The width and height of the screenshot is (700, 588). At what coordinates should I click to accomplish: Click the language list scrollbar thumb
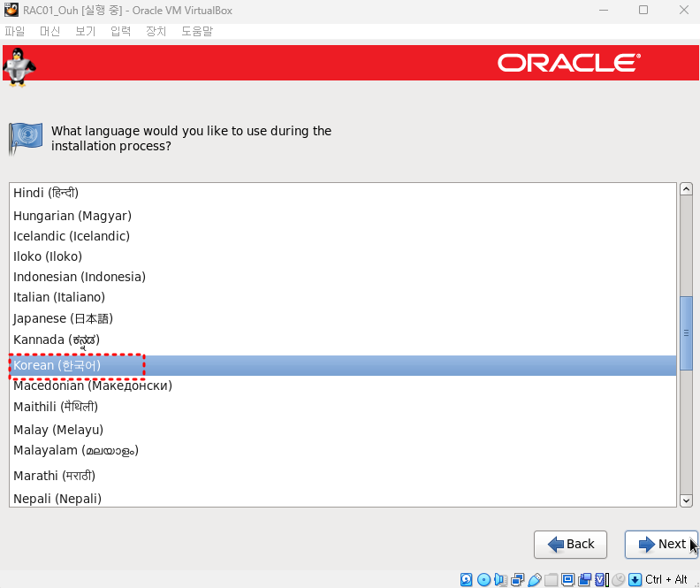686,333
